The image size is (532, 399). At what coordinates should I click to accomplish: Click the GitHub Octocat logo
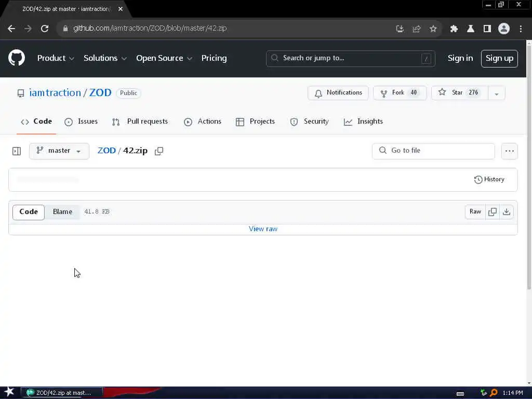(x=17, y=58)
